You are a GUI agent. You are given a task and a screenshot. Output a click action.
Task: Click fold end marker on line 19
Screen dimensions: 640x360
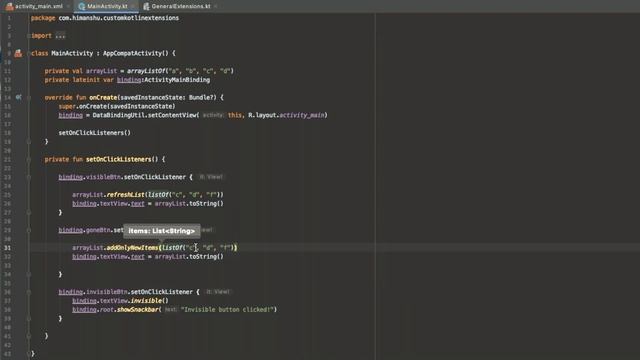[29, 142]
